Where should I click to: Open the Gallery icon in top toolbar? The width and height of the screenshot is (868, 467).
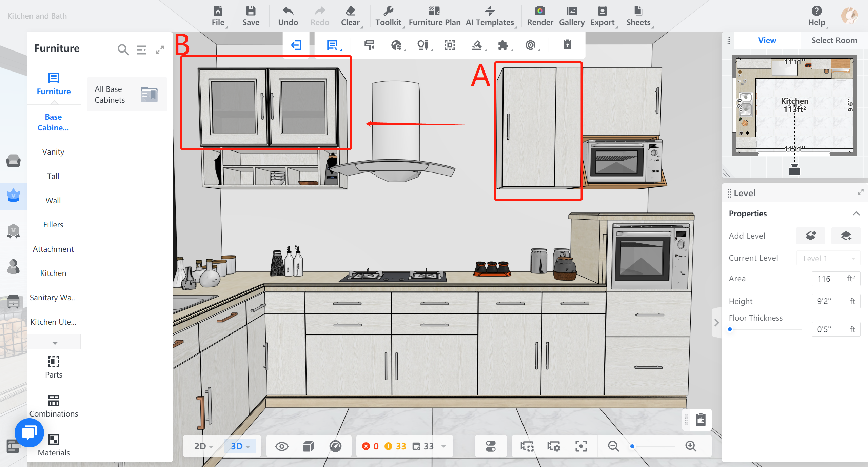[x=572, y=11]
